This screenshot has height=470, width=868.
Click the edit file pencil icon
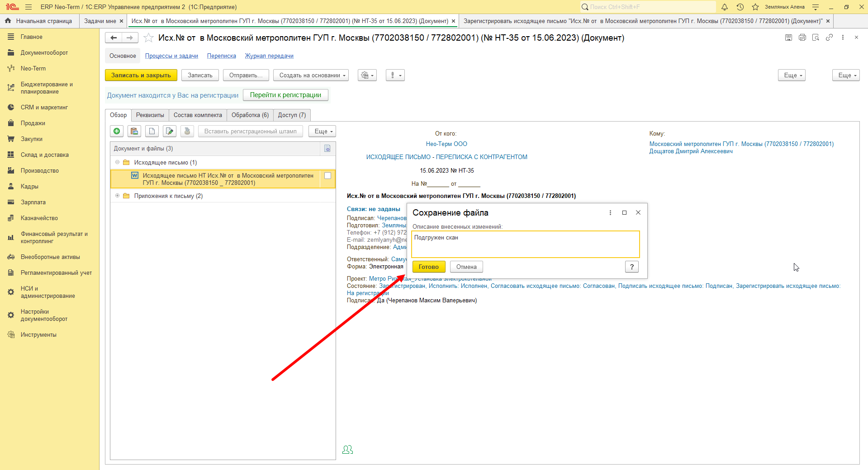point(170,131)
